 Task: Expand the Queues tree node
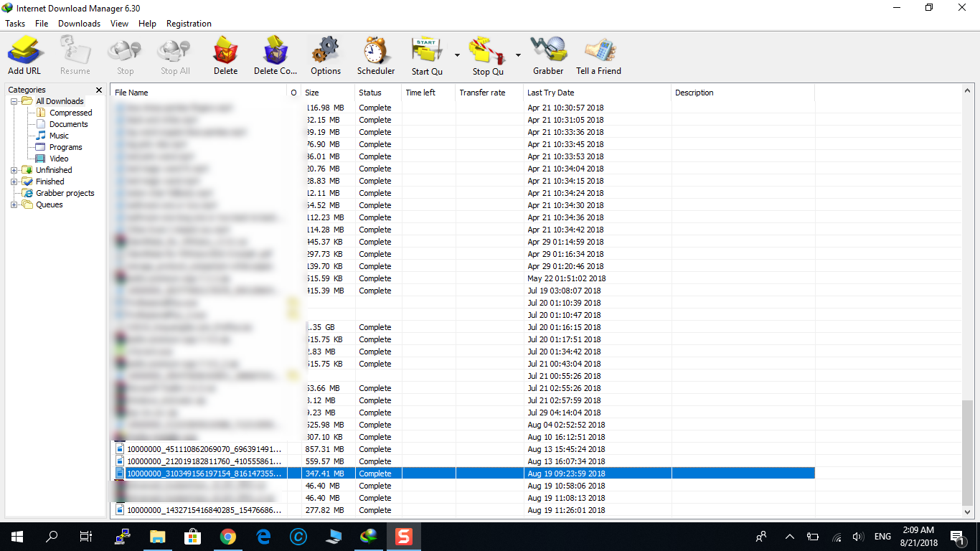coord(14,204)
